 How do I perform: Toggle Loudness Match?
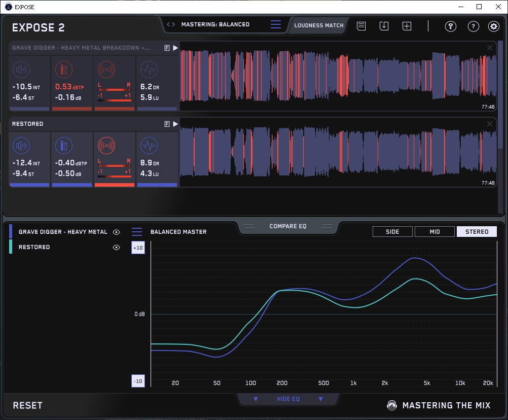point(318,25)
